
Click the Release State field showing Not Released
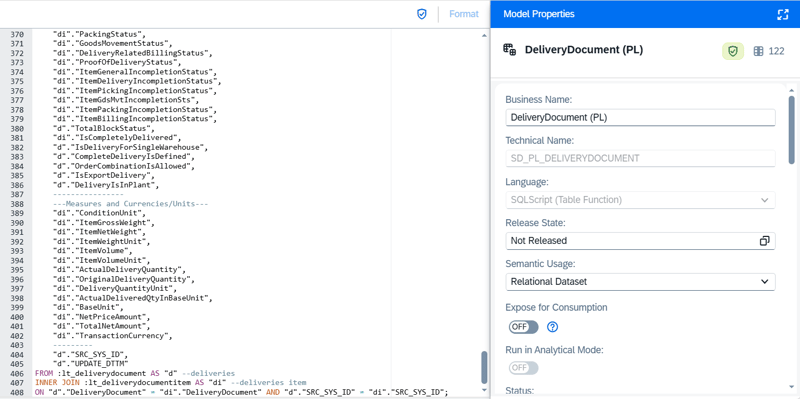click(640, 241)
